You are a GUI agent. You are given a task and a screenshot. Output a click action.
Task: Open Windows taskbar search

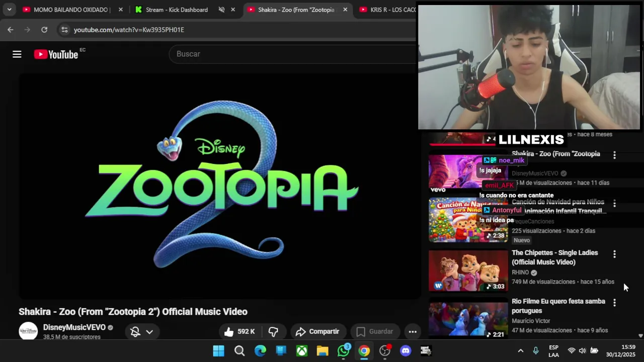[239, 351]
